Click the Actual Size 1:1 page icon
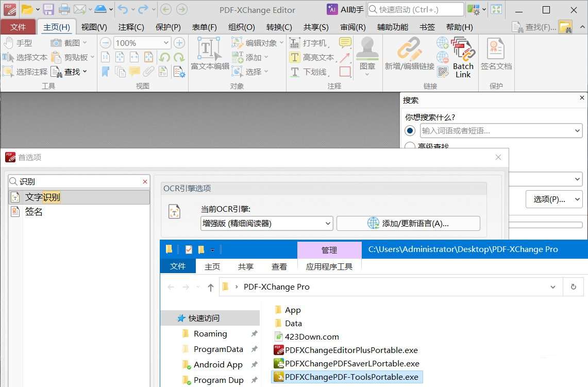The height and width of the screenshot is (387, 588). click(x=106, y=57)
